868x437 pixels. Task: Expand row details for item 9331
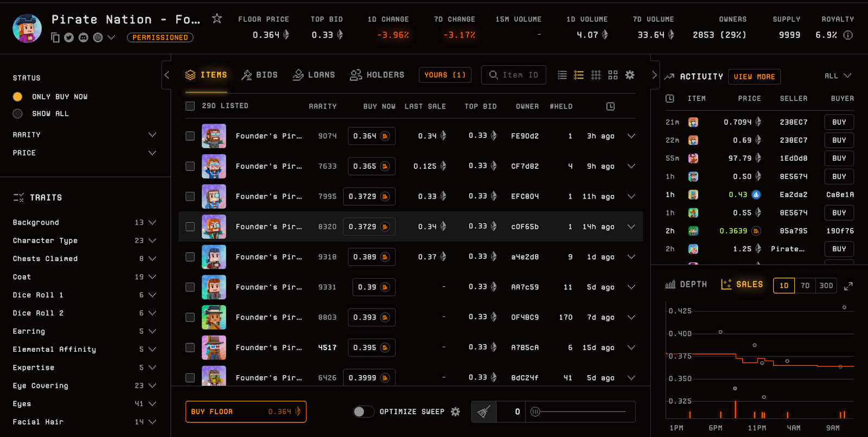pos(631,287)
